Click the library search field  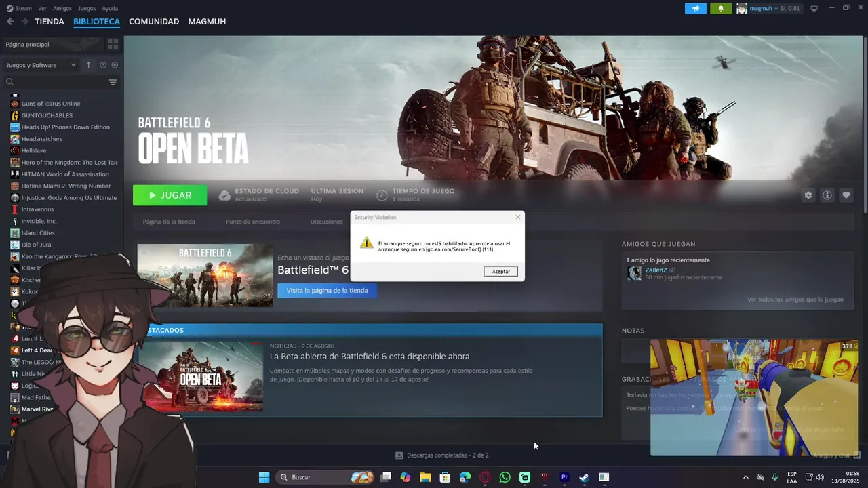(x=56, y=82)
